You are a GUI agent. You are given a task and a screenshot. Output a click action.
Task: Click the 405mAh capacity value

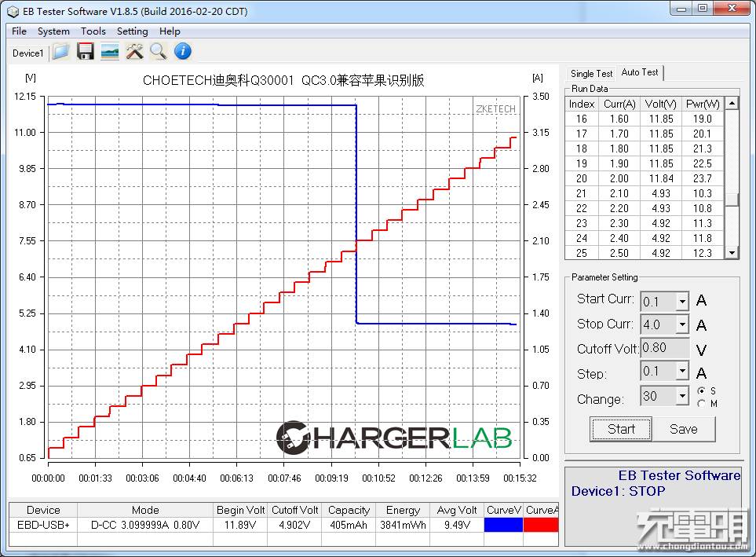pos(349,525)
